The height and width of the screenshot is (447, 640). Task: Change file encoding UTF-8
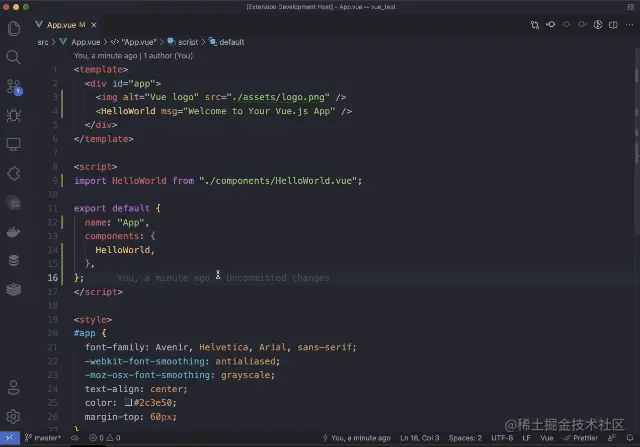(x=502, y=438)
